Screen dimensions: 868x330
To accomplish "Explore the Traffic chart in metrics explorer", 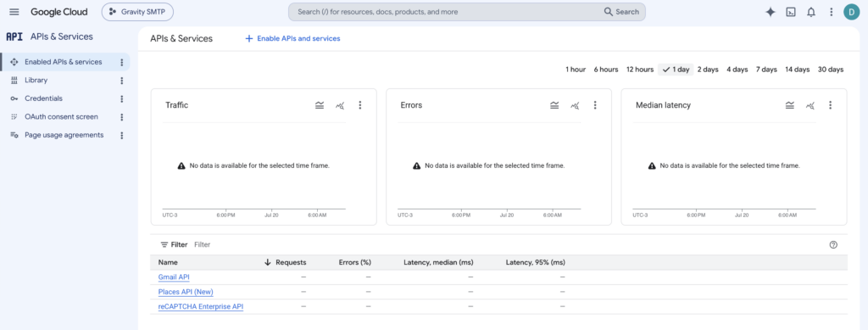I will click(x=340, y=105).
